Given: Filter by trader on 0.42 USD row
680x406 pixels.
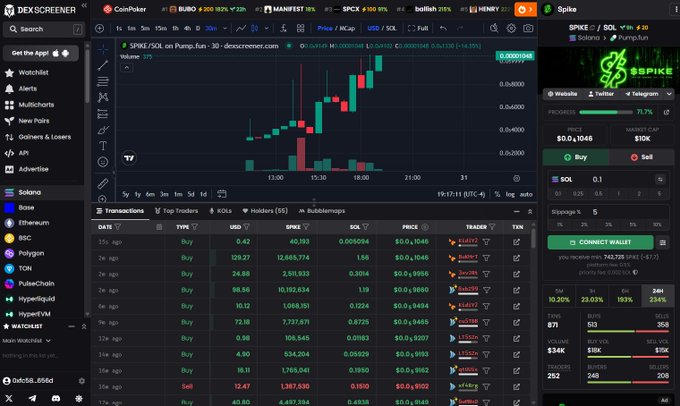Looking at the screenshot, I should click(x=486, y=242).
